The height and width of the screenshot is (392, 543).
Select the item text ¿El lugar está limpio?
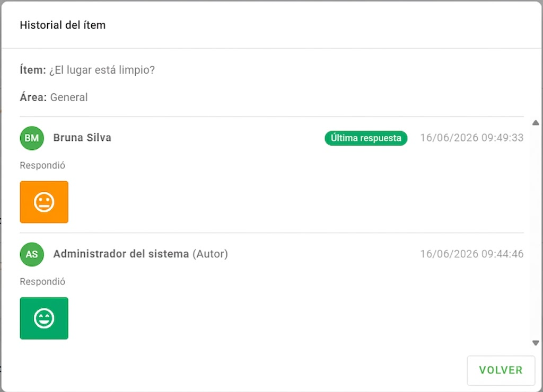pyautogui.click(x=102, y=70)
